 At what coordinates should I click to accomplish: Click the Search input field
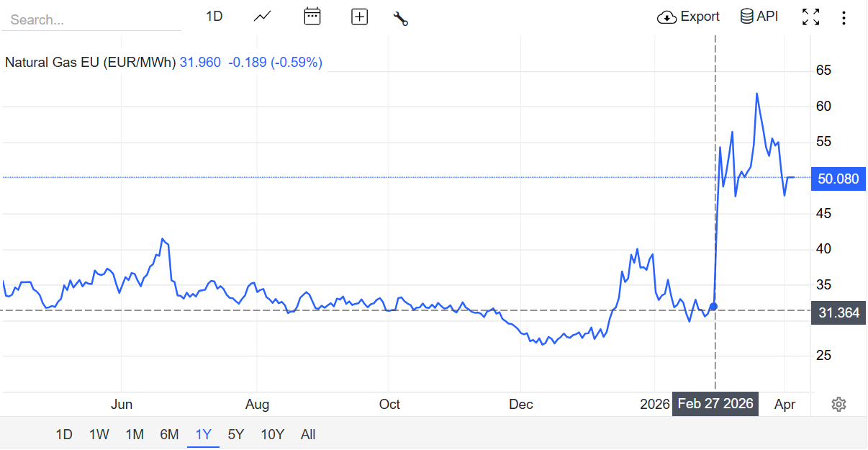click(x=91, y=19)
